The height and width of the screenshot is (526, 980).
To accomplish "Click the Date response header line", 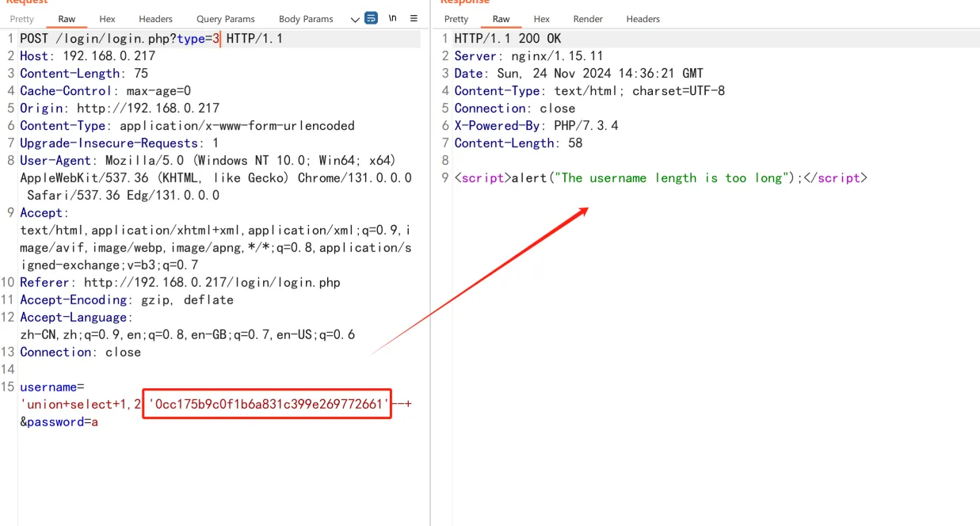I will [579, 74].
